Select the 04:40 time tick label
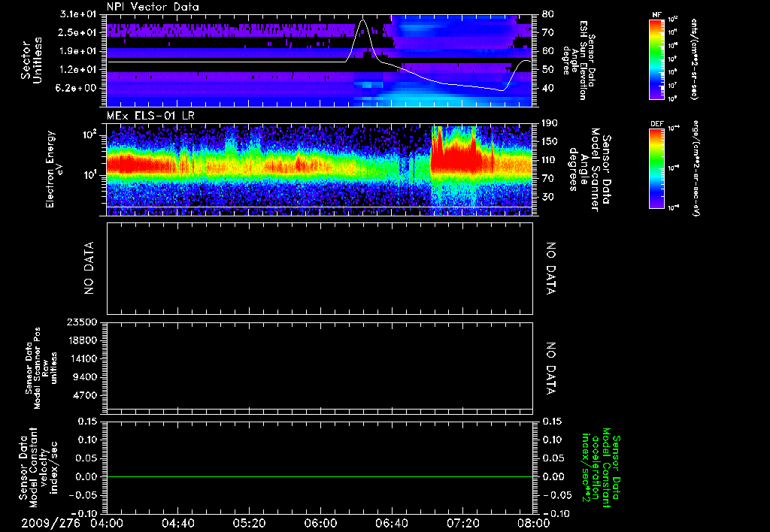 pos(178,523)
